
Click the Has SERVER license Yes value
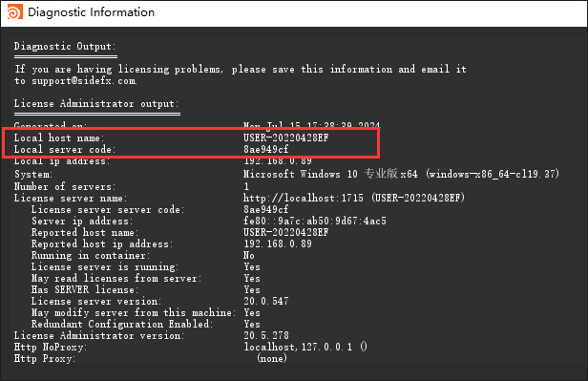tap(252, 290)
